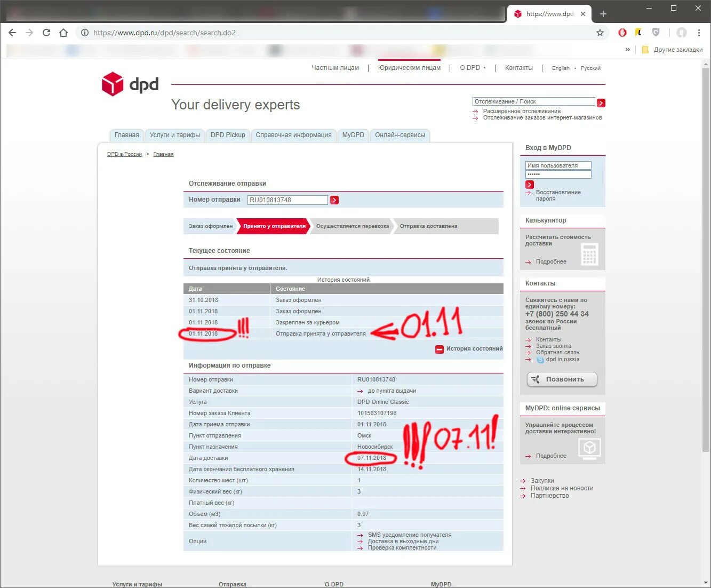711x588 pixels.
Task: Open Подписка на новости link
Action: click(562, 488)
